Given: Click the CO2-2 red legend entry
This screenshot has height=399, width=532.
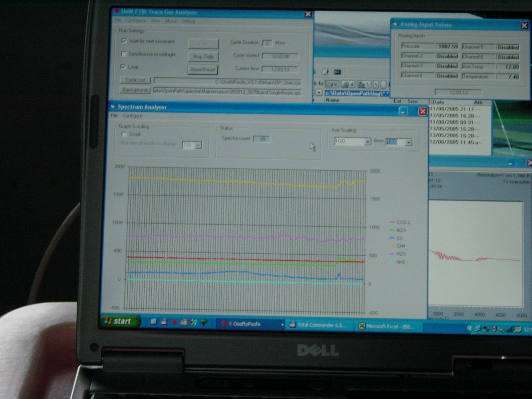Looking at the screenshot, I should 400,222.
